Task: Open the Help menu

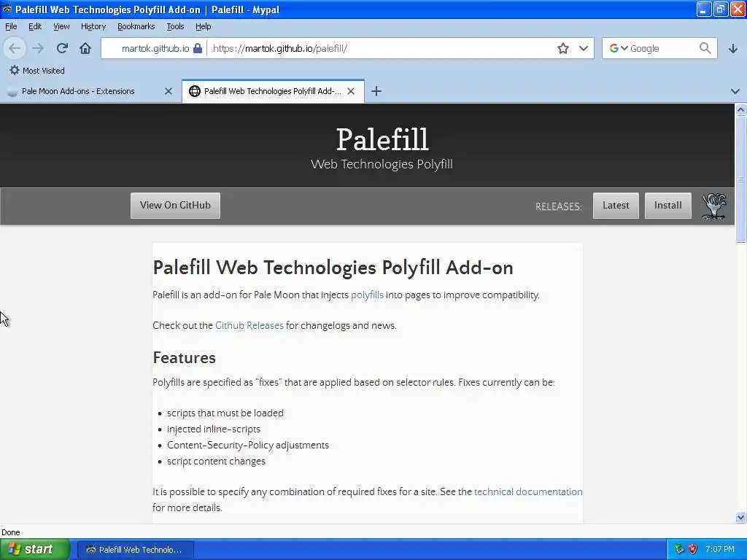Action: [x=203, y=26]
